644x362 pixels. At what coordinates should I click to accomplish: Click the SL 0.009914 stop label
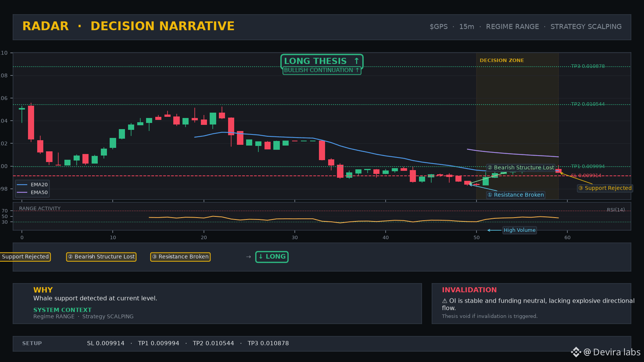point(586,175)
